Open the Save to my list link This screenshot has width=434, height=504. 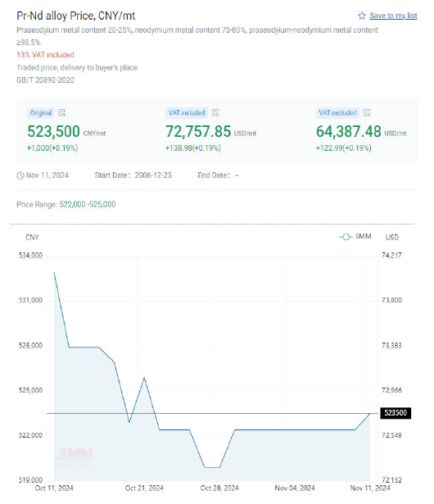pos(393,16)
